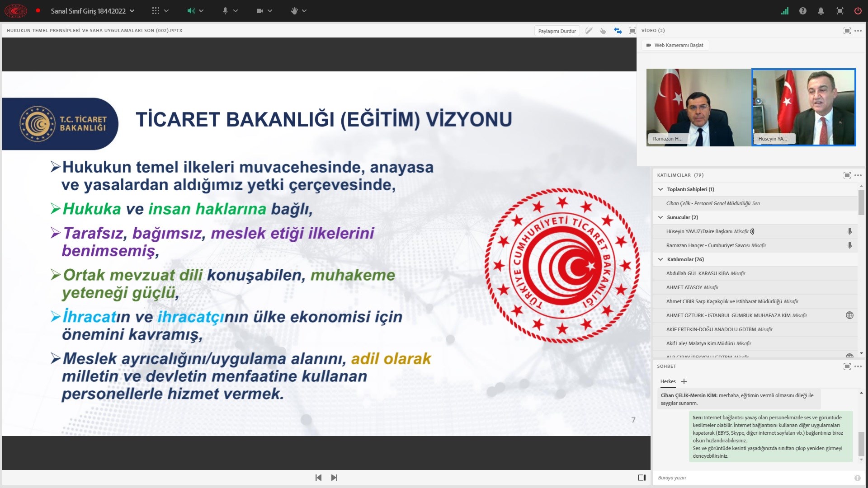Click Paylaşımı Durdur button
The image size is (868, 488).
(557, 31)
